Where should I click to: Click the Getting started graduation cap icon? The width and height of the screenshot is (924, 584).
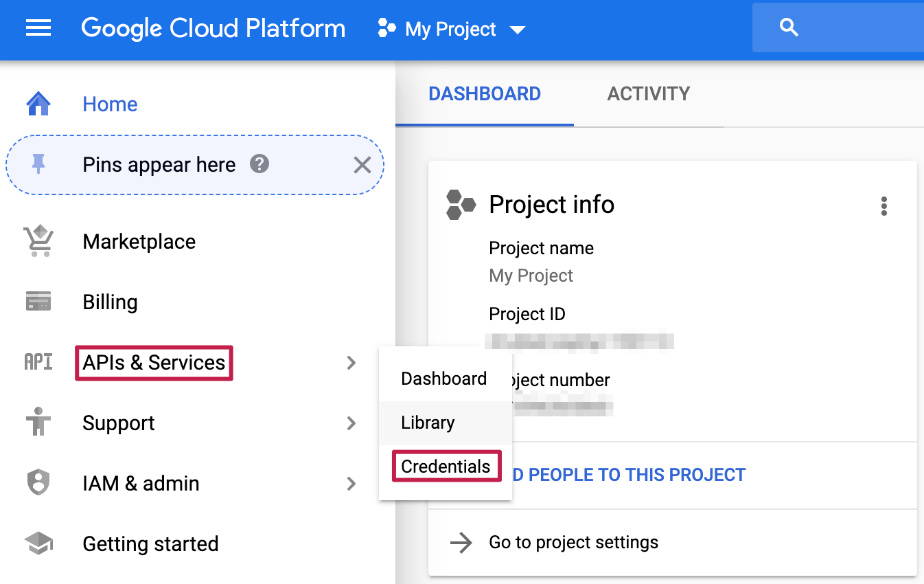click(38, 544)
